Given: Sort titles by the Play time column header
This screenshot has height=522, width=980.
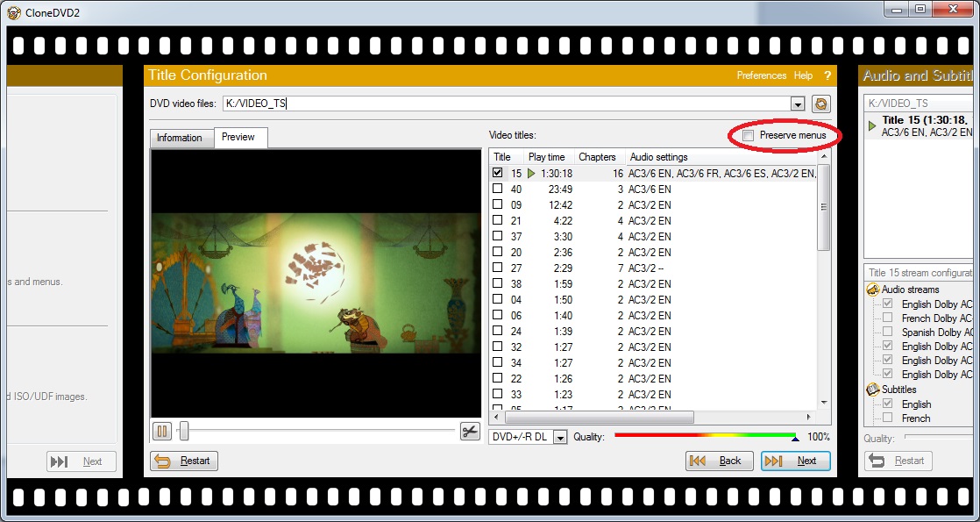Looking at the screenshot, I should 547,157.
